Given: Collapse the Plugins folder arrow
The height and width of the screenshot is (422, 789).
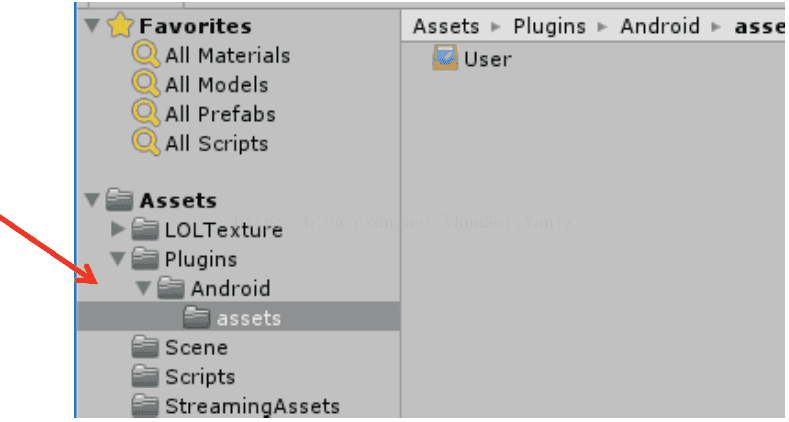Looking at the screenshot, I should click(118, 259).
